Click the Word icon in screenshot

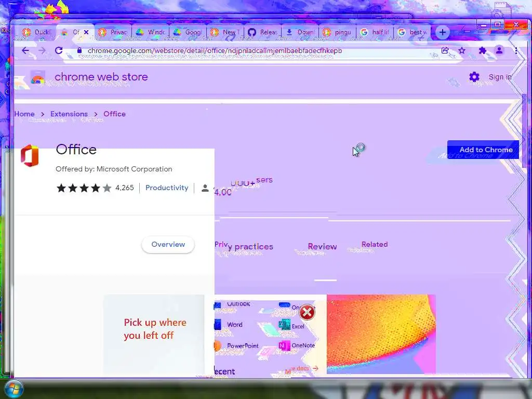[x=218, y=325]
